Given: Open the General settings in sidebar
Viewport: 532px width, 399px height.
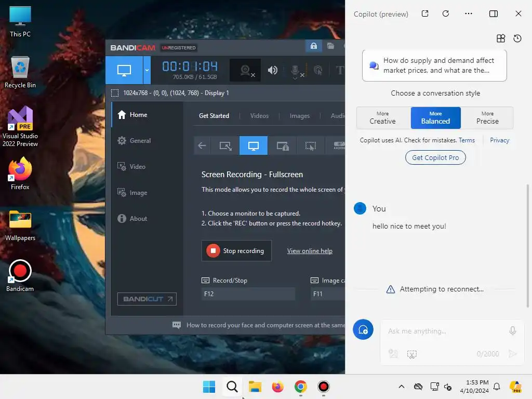Looking at the screenshot, I should click(x=147, y=140).
